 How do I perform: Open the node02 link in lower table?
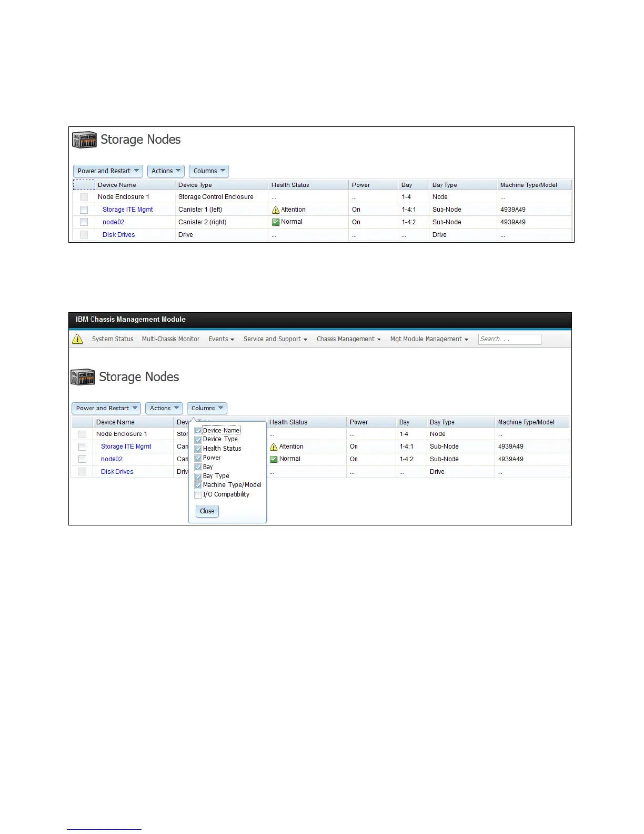112,459
